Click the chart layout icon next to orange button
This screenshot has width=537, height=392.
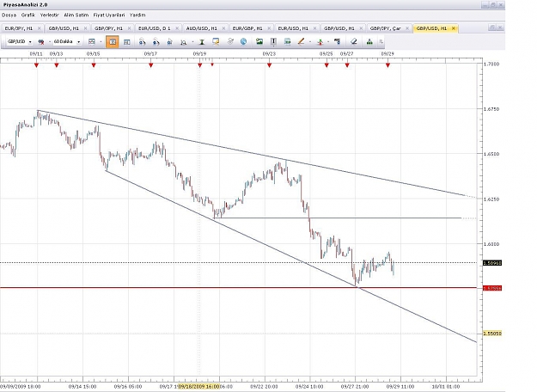(126, 42)
